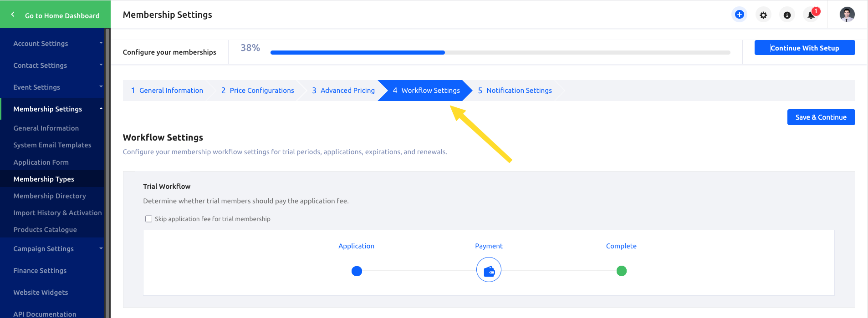Image resolution: width=868 pixels, height=318 pixels.
Task: Click the Save & Continue button
Action: click(821, 117)
